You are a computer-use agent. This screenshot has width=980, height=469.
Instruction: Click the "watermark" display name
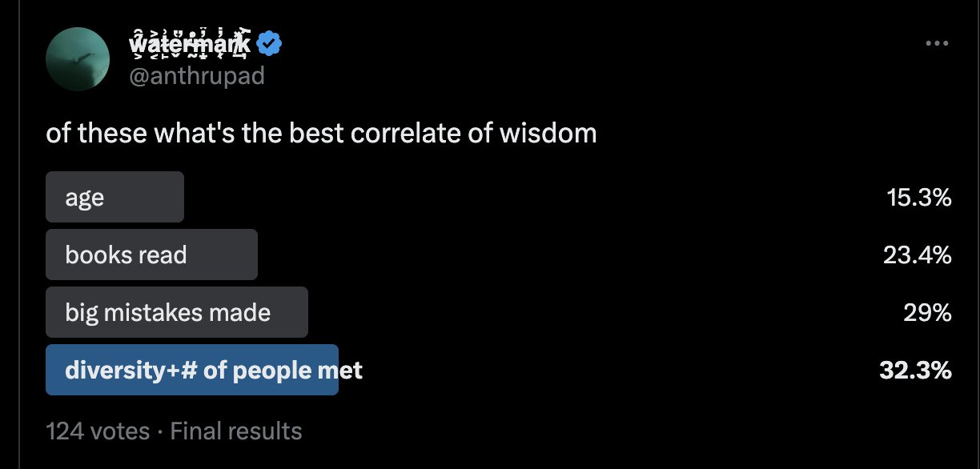(190, 44)
